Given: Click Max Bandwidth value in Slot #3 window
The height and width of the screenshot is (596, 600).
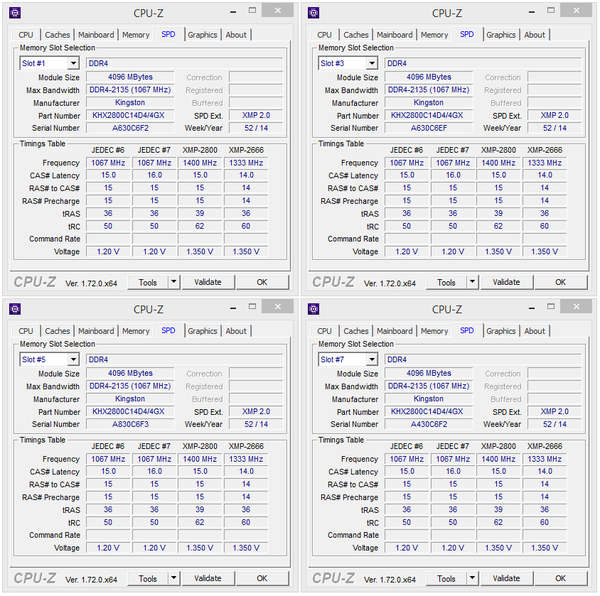Looking at the screenshot, I should (429, 90).
